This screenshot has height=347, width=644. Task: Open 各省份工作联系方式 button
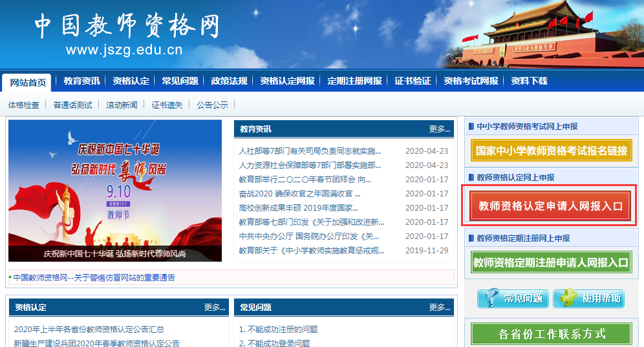coord(550,334)
